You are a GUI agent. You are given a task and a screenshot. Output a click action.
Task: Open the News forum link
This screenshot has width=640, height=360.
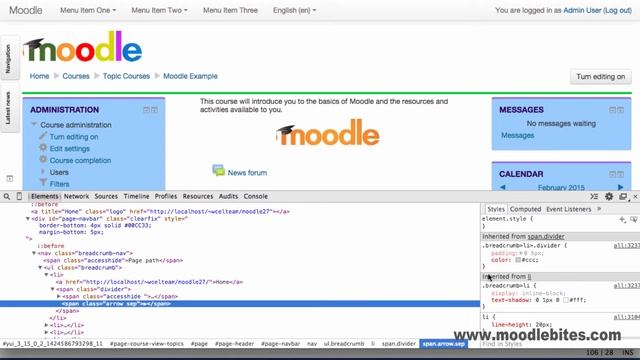tap(247, 173)
